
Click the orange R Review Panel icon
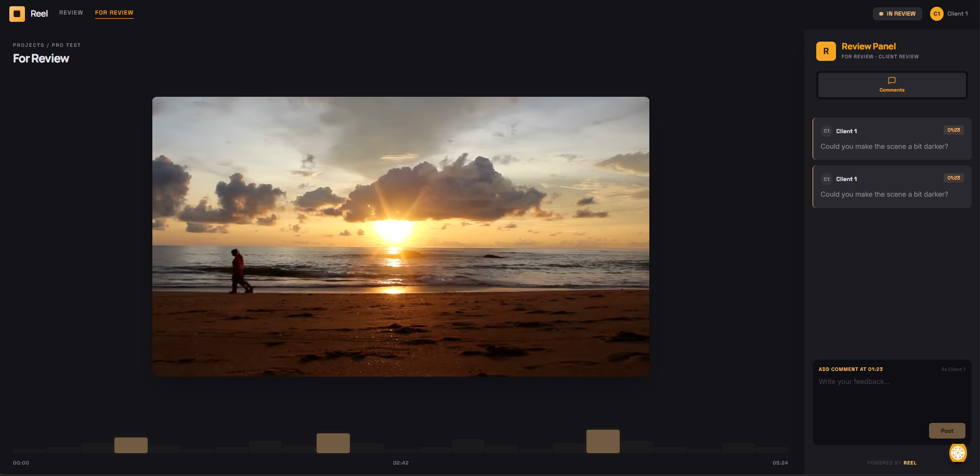point(826,52)
